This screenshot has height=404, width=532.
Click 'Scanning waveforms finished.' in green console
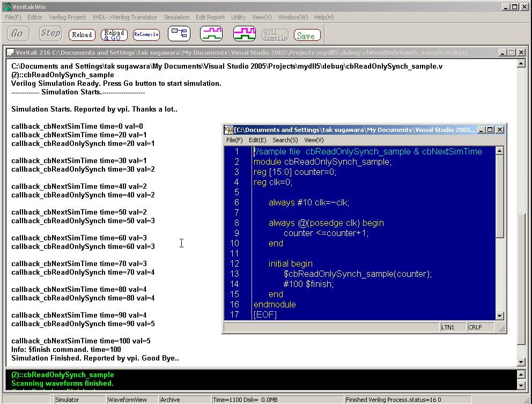pyautogui.click(x=62, y=383)
